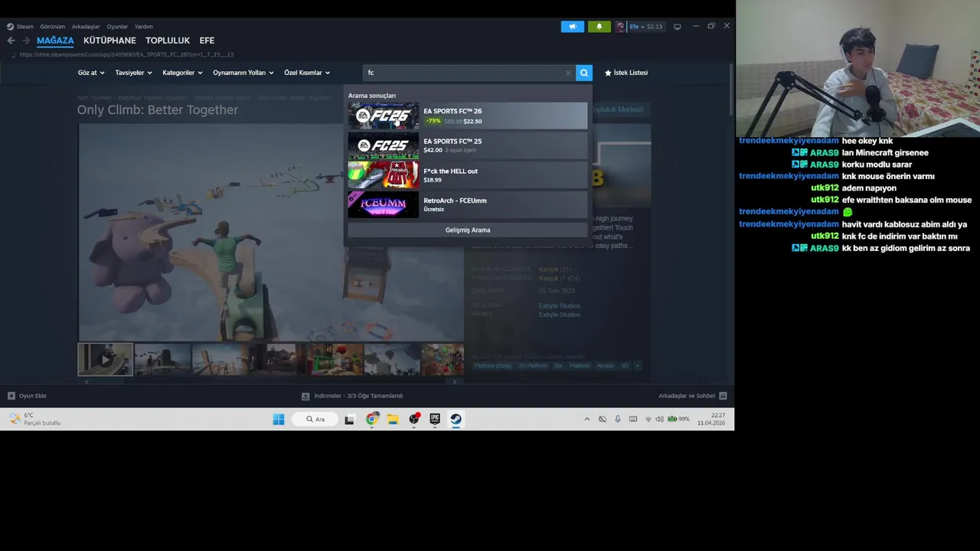Viewport: 980px width, 551px height.
Task: Open Big Picture mode monitor icon
Action: (x=677, y=27)
